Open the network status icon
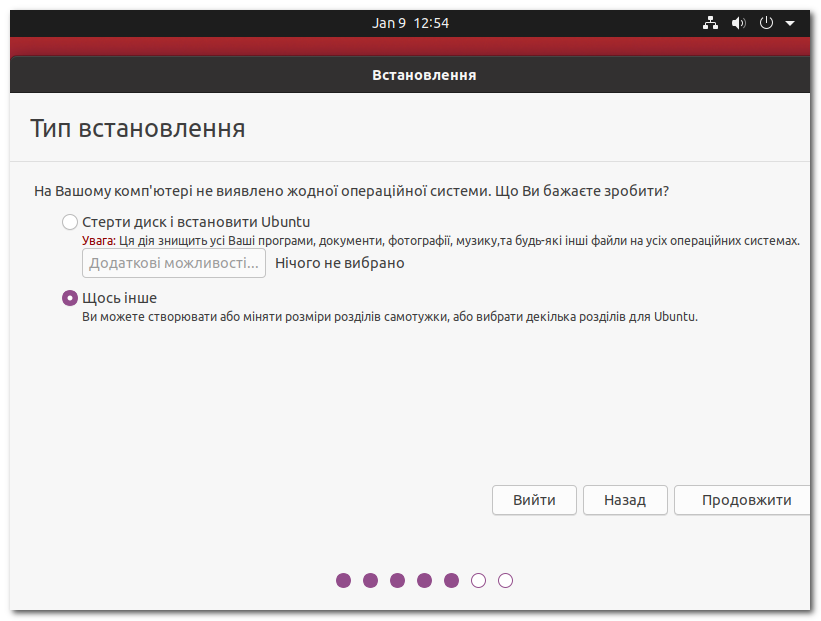Screen dimensions: 821x621 710,21
